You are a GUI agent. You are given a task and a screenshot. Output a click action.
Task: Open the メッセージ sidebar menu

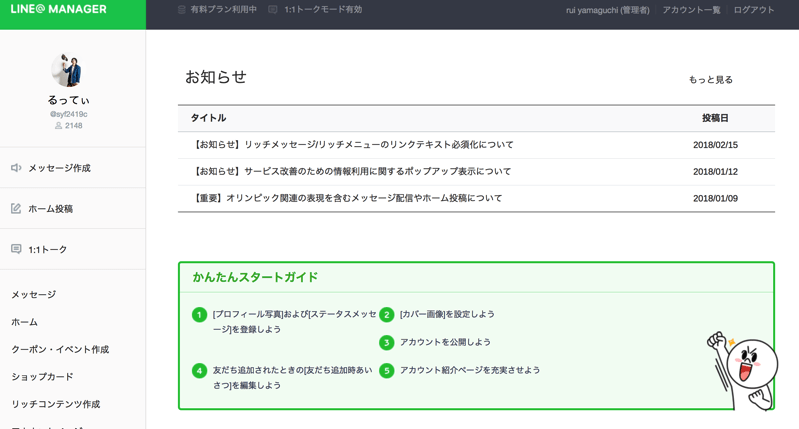click(x=34, y=295)
